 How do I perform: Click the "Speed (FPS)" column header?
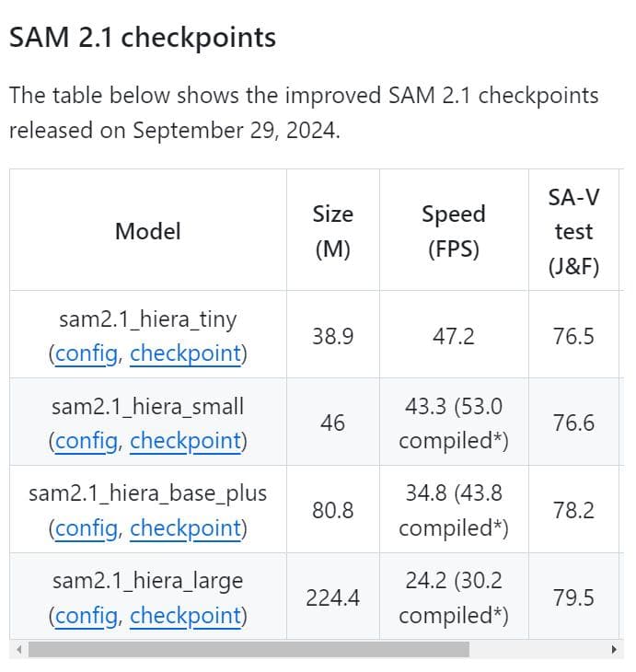point(453,231)
